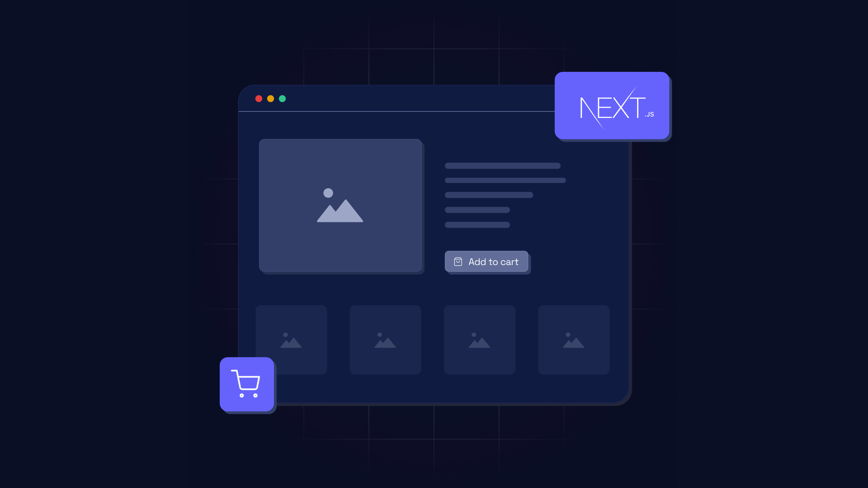Screen dimensions: 868x488
Task: Click the second thumbnail image icon
Action: pos(385,340)
